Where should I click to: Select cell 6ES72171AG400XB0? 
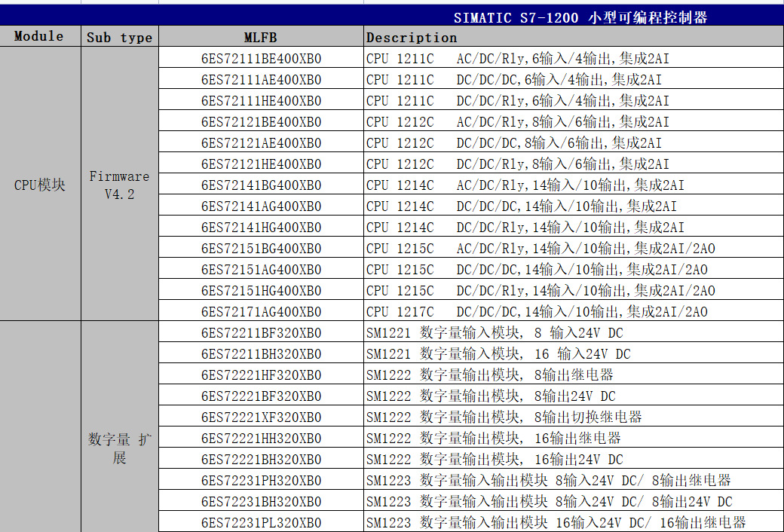pos(261,311)
